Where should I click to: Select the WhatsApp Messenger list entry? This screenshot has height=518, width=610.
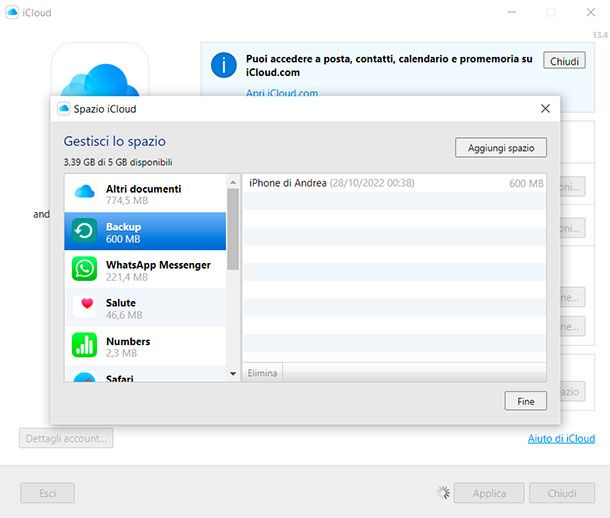[145, 269]
